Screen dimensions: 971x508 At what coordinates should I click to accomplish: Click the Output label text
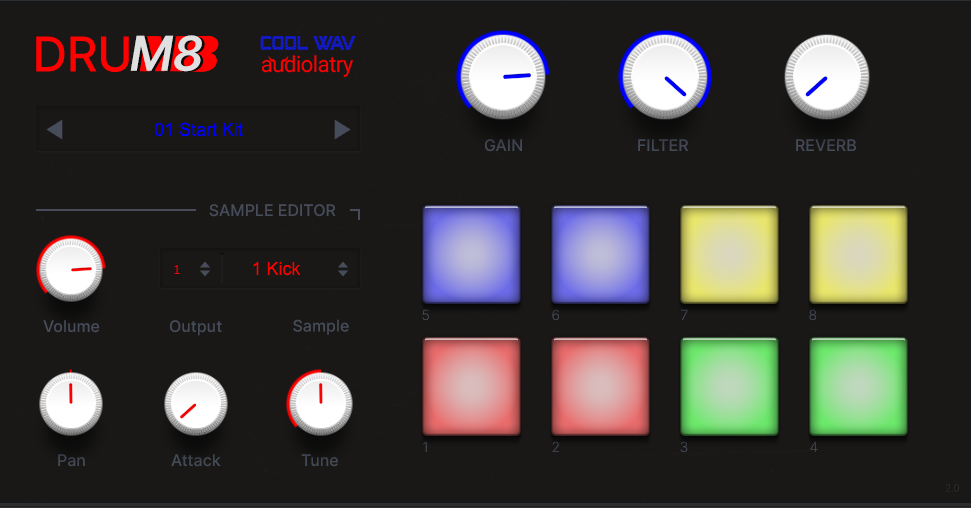pos(196,326)
